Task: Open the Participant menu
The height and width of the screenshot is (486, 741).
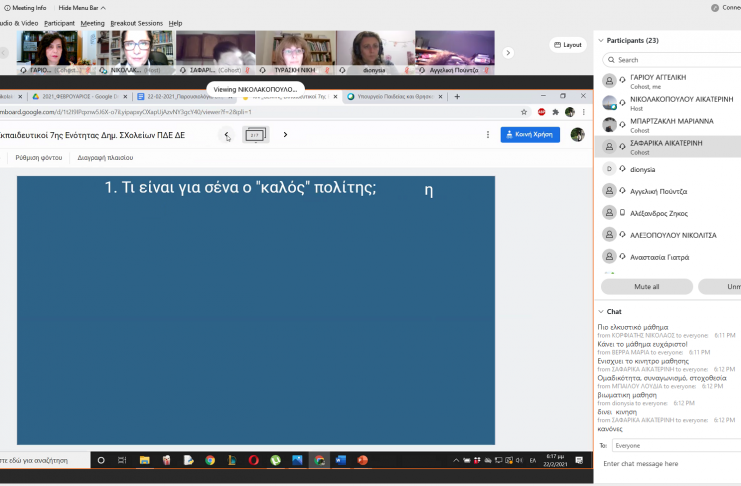Action: click(59, 23)
